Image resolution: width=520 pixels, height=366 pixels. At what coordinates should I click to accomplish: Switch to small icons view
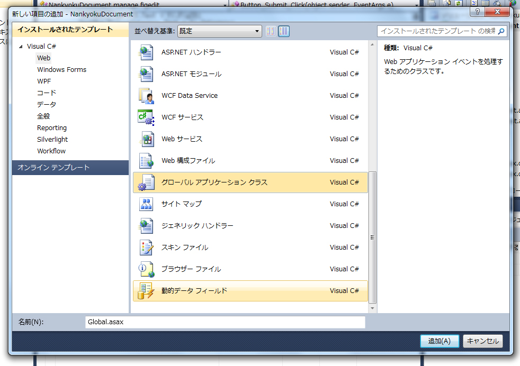click(271, 31)
